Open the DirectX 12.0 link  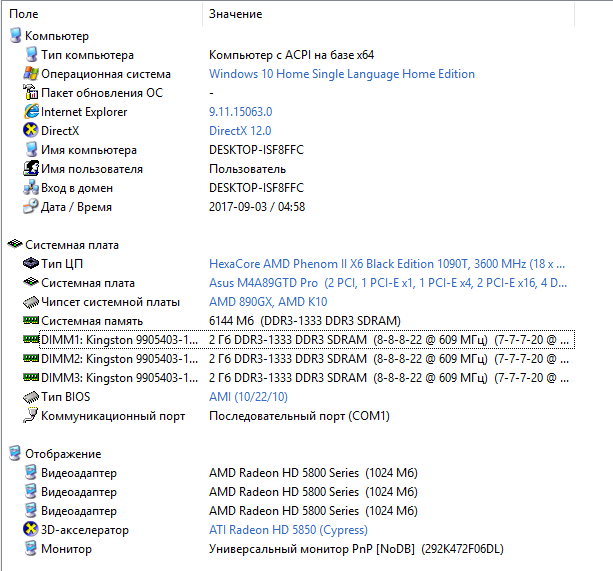click(240, 131)
